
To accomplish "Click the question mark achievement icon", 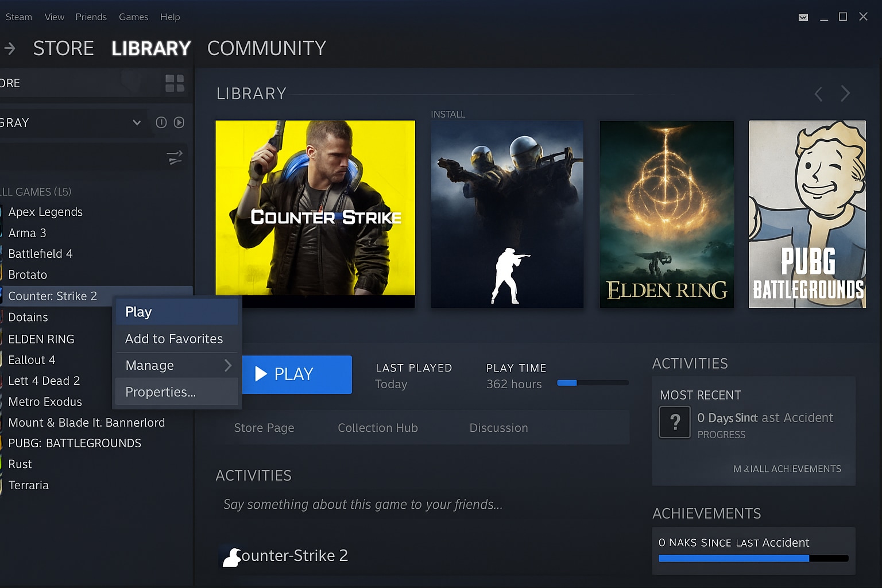I will pyautogui.click(x=675, y=422).
